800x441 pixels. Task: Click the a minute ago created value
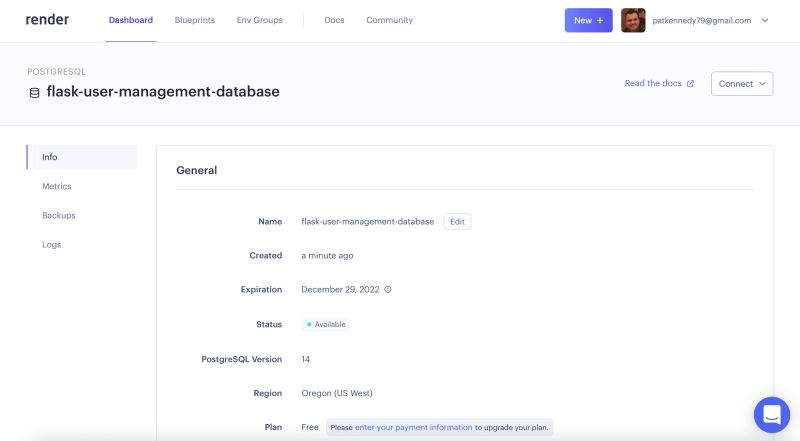pos(327,255)
